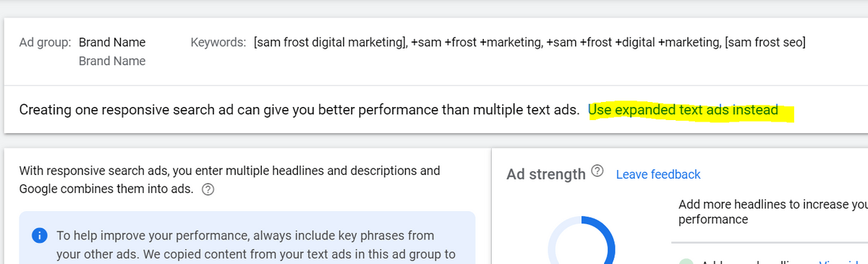This screenshot has width=868, height=264.
Task: Click 'Use expanded text ads instead' link
Action: click(684, 110)
